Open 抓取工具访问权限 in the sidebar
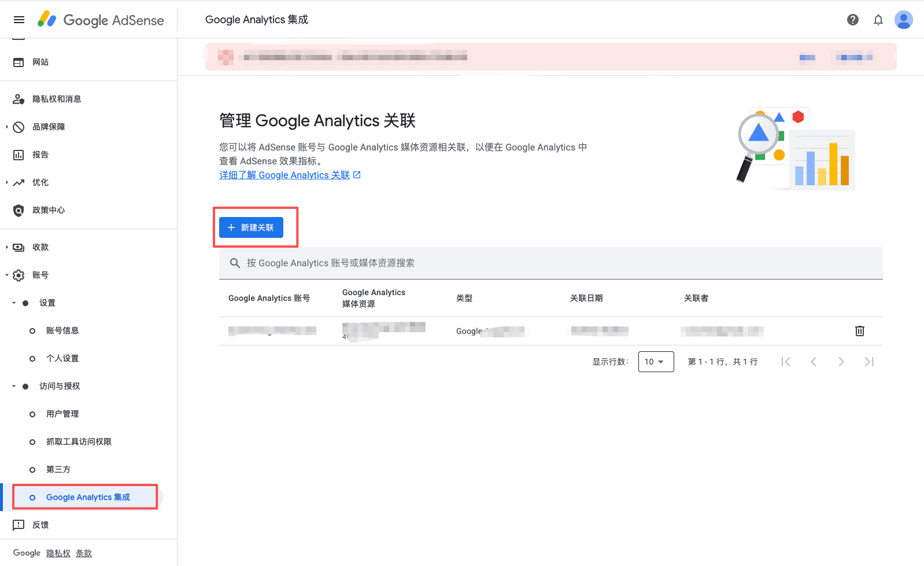 [79, 442]
